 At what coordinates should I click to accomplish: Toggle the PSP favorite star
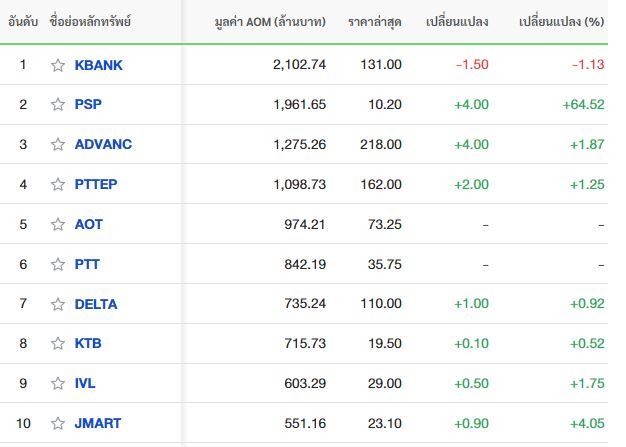point(58,105)
